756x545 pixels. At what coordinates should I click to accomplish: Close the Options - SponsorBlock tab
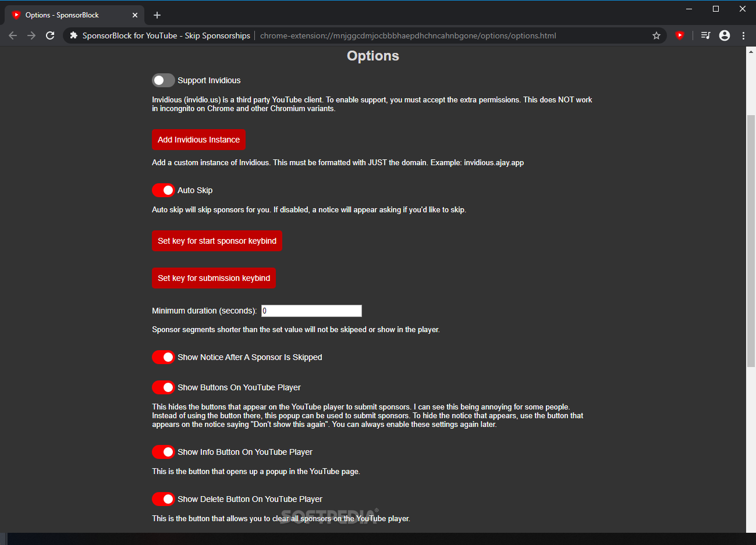point(135,15)
